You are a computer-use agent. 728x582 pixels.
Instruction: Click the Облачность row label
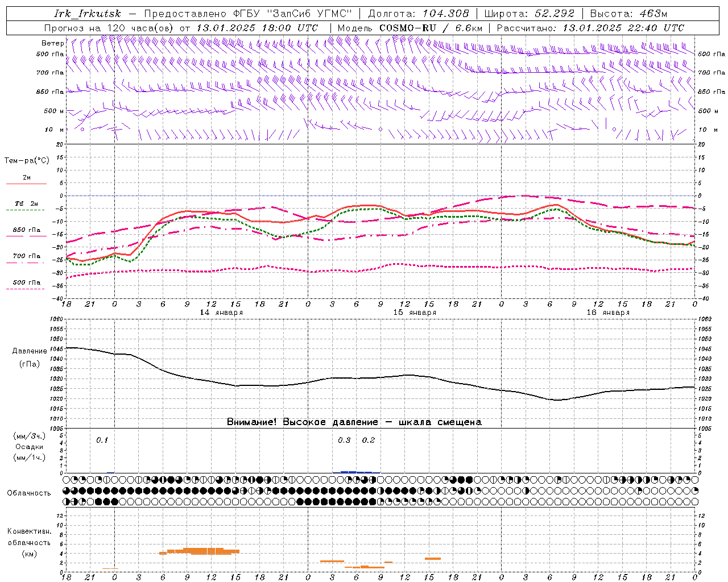pos(29,493)
